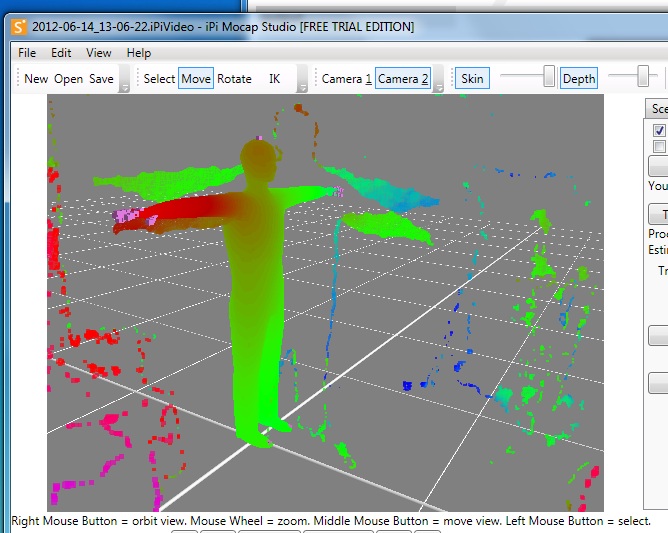Click the iPi Mocap Studio title icon
This screenshot has width=668, height=533.
[x=19, y=27]
